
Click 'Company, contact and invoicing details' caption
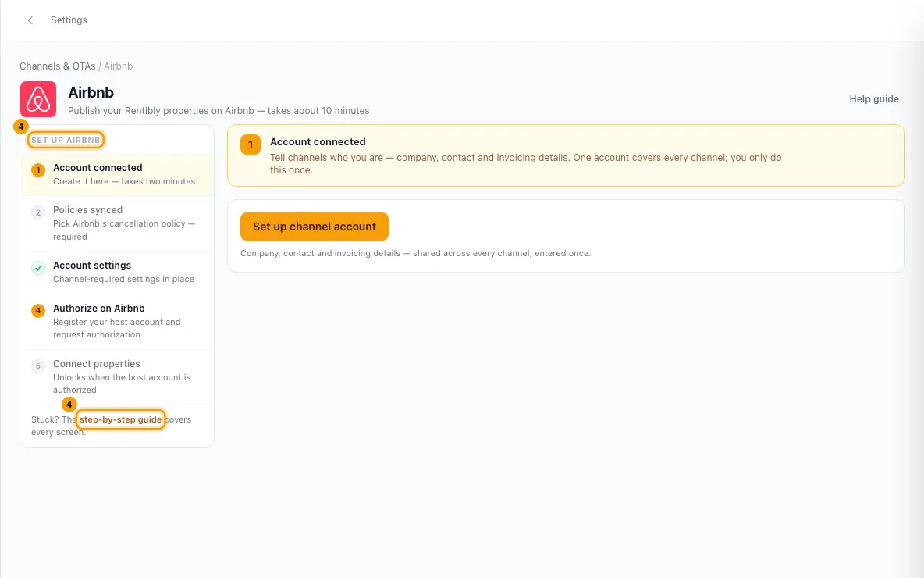pyautogui.click(x=415, y=253)
